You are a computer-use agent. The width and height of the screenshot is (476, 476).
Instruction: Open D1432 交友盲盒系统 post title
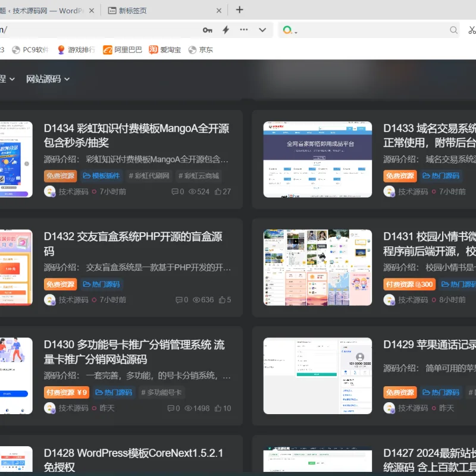(x=133, y=244)
